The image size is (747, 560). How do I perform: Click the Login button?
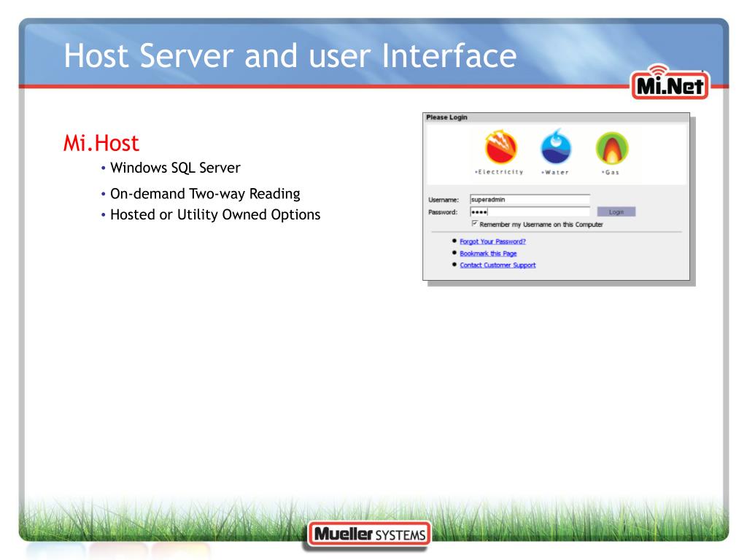click(616, 212)
